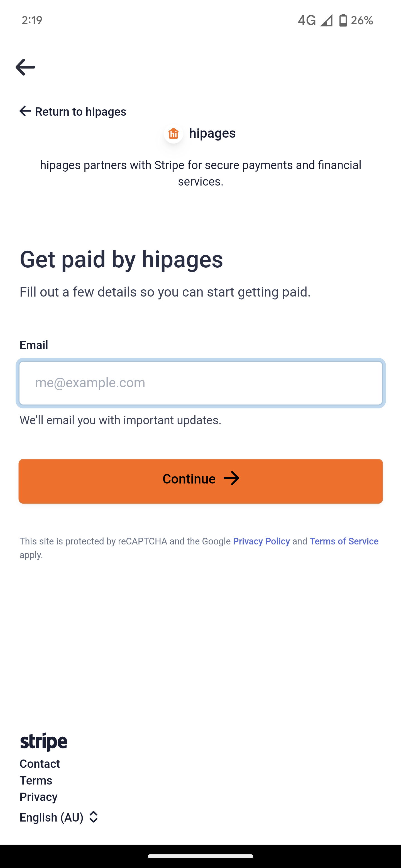
Task: Focus the Email input field
Action: (x=201, y=383)
